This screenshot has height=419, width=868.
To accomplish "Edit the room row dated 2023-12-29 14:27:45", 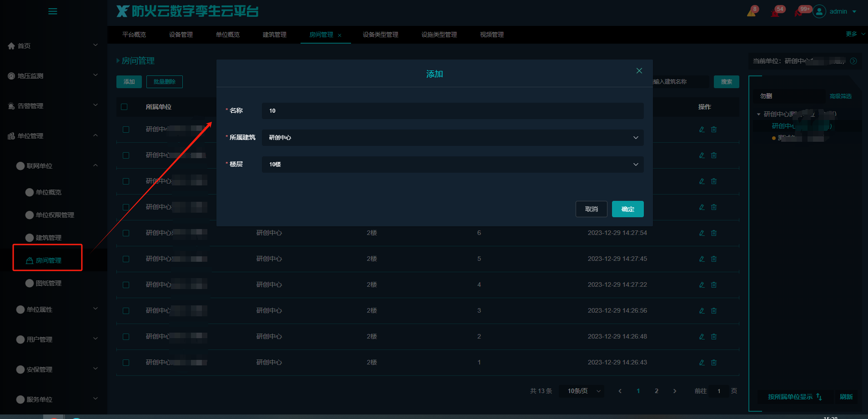I will point(702,259).
